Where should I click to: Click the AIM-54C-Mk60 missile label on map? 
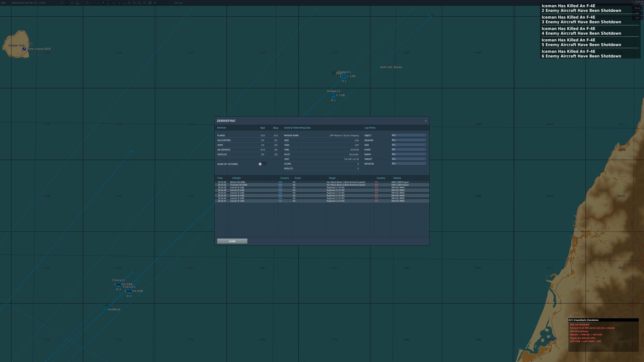[x=391, y=67]
